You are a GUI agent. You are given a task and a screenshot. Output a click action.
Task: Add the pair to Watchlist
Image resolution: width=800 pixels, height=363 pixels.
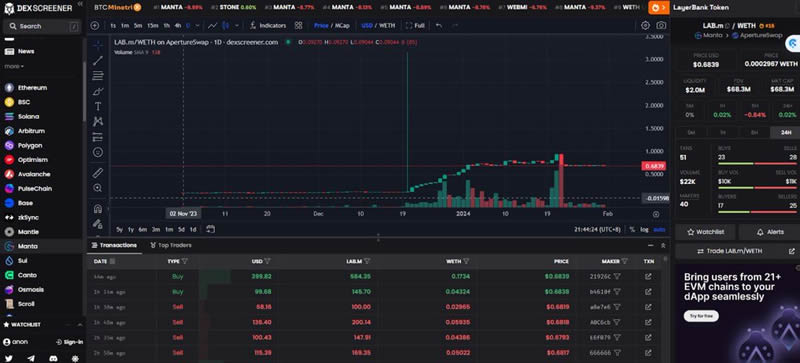(x=706, y=232)
